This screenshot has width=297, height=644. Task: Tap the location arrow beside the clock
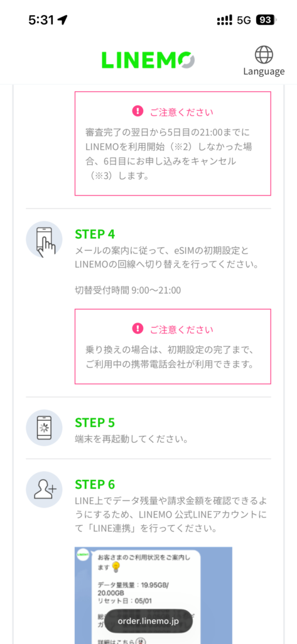[62, 19]
